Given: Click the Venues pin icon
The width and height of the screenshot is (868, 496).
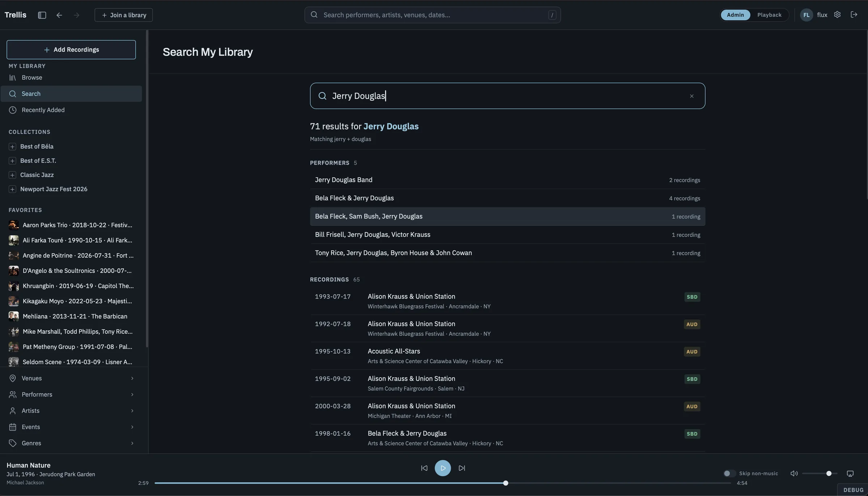Looking at the screenshot, I should tap(13, 378).
